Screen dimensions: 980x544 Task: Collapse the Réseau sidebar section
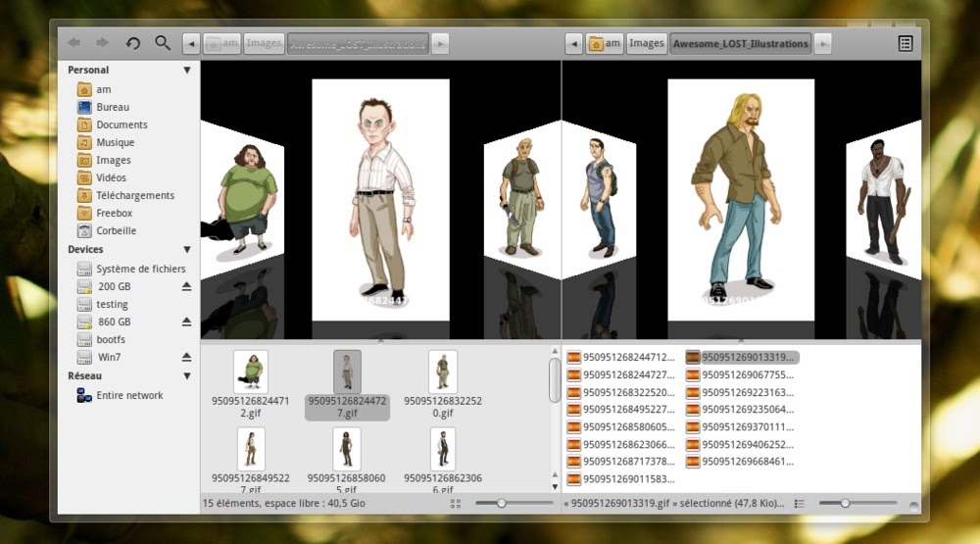186,376
